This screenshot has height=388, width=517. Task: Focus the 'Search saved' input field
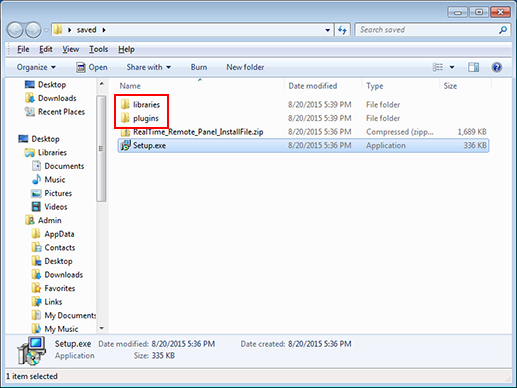(427, 30)
